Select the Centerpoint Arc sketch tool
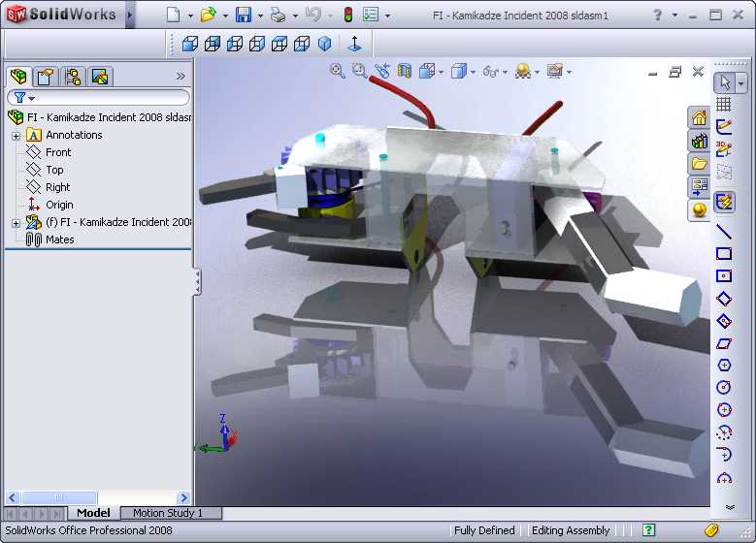 click(724, 432)
